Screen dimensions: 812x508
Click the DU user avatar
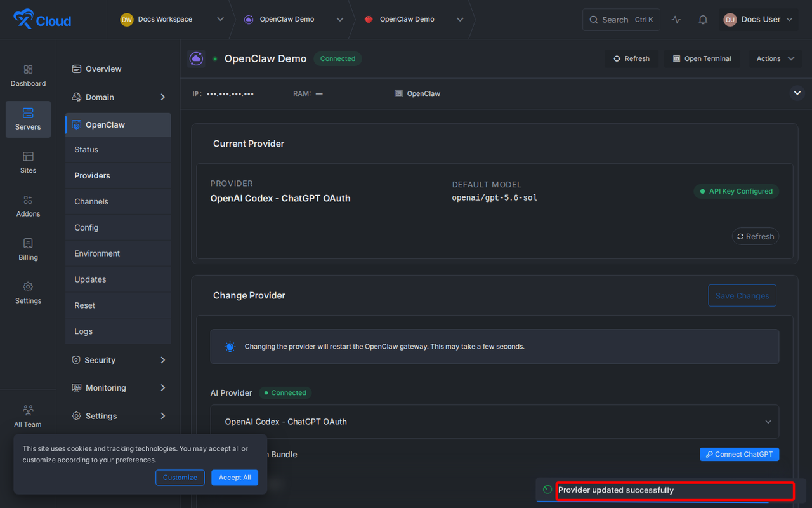(730, 20)
